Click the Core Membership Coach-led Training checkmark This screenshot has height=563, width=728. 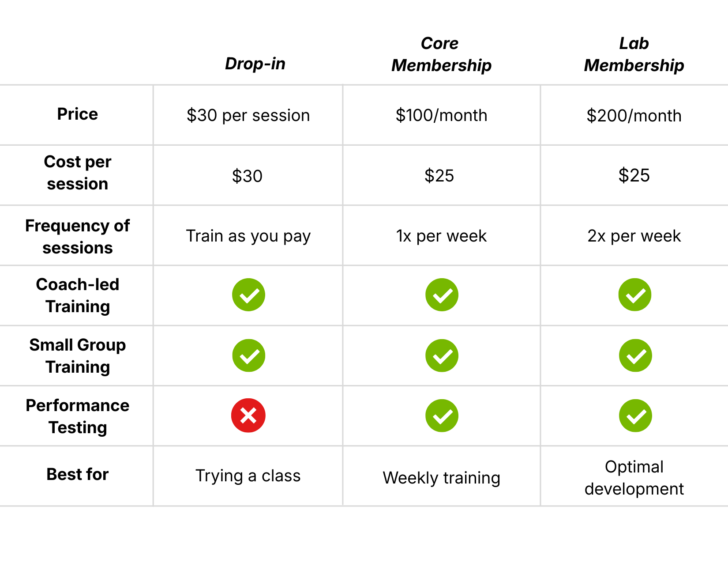(442, 295)
